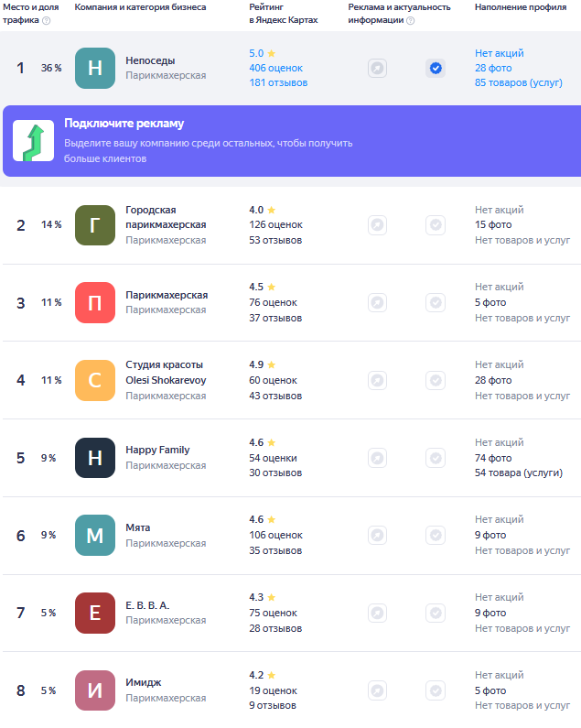Click the grey verification badge for Мята
This screenshot has height=728, width=581.
coord(436,536)
